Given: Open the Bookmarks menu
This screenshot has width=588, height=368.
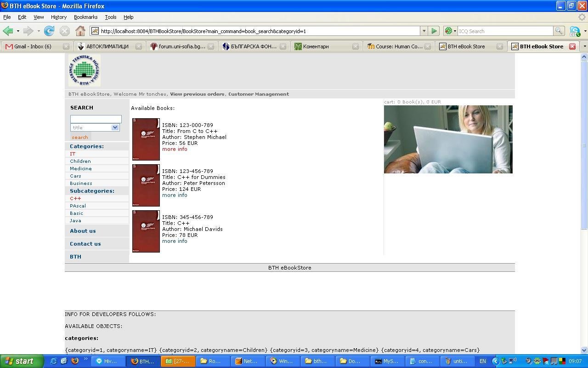Looking at the screenshot, I should [x=85, y=17].
